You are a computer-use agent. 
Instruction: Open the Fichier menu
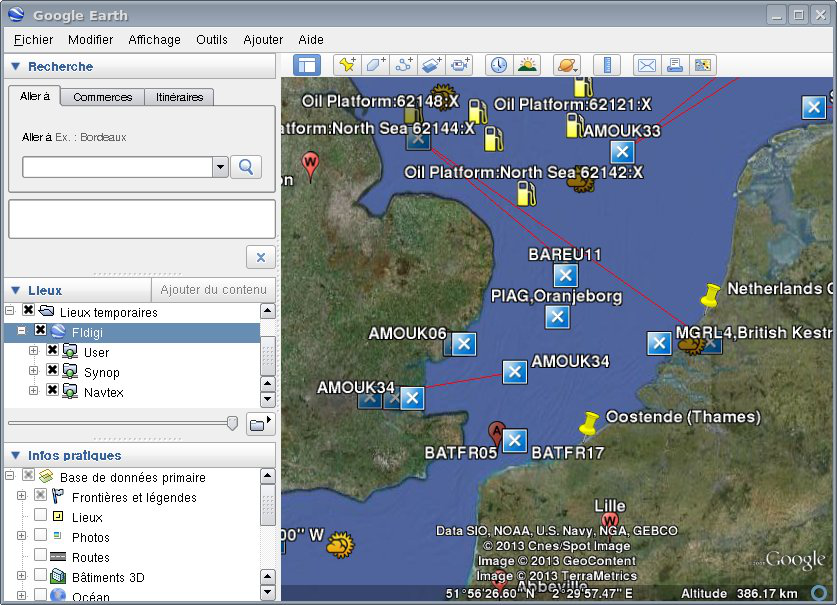(33, 40)
